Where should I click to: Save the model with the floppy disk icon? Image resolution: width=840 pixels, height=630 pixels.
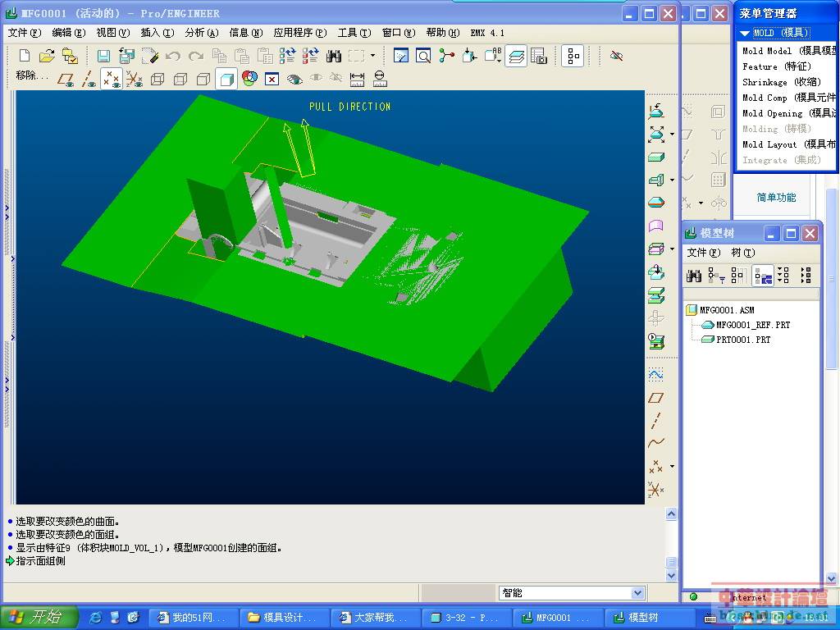[x=104, y=56]
